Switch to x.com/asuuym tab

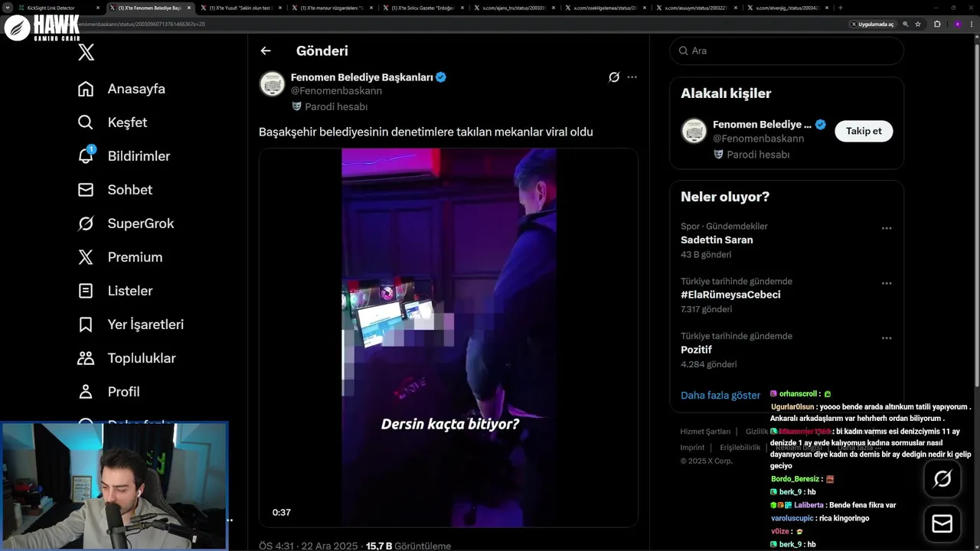696,8
